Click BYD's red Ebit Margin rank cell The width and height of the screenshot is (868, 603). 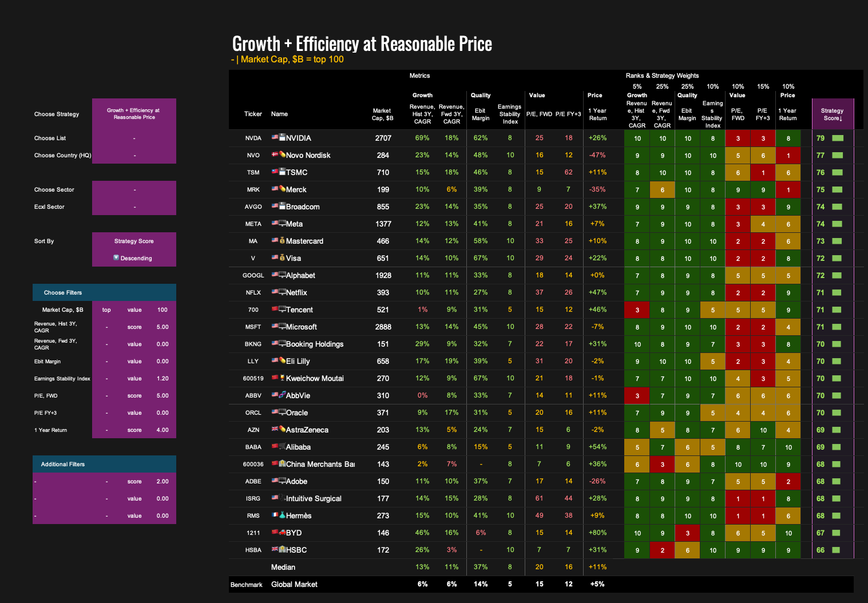[x=688, y=533]
